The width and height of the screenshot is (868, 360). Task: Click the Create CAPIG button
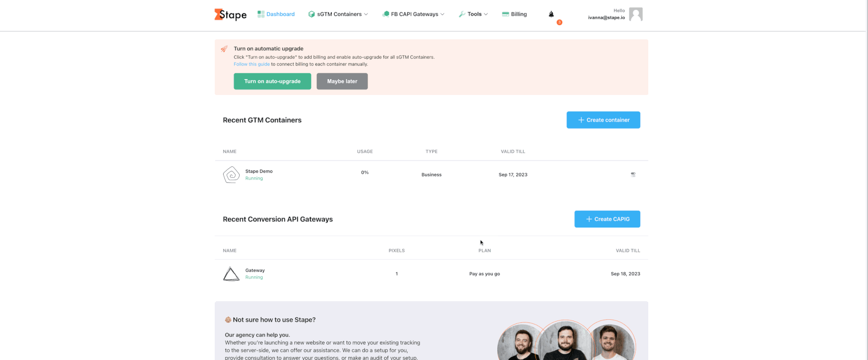click(x=607, y=219)
